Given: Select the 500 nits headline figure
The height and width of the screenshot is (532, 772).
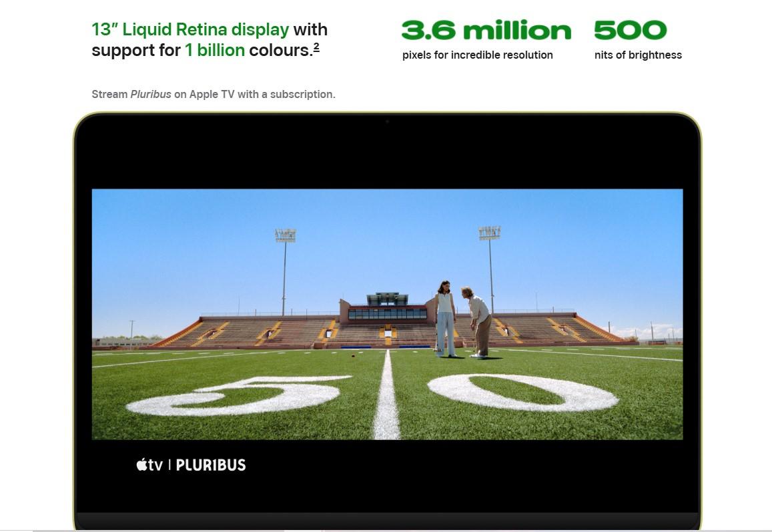Looking at the screenshot, I should pos(630,31).
